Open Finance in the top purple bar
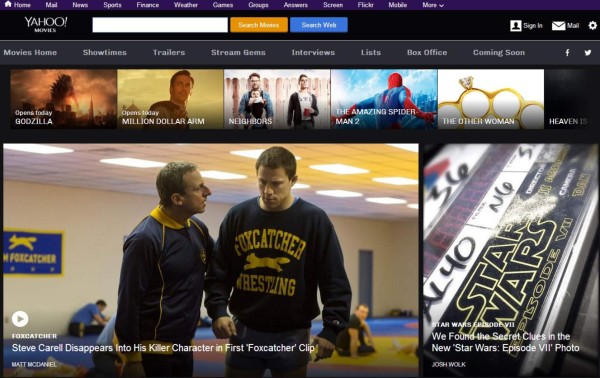Viewport: 600px width, 378px height. pyautogui.click(x=148, y=5)
